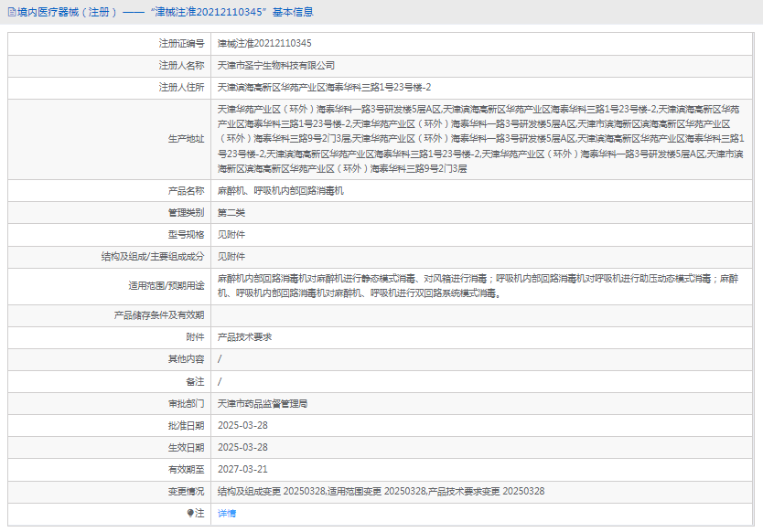Image resolution: width=763 pixels, height=532 pixels.
Task: Click the 结构及组成/主要组成成分 row label
Action: [153, 256]
